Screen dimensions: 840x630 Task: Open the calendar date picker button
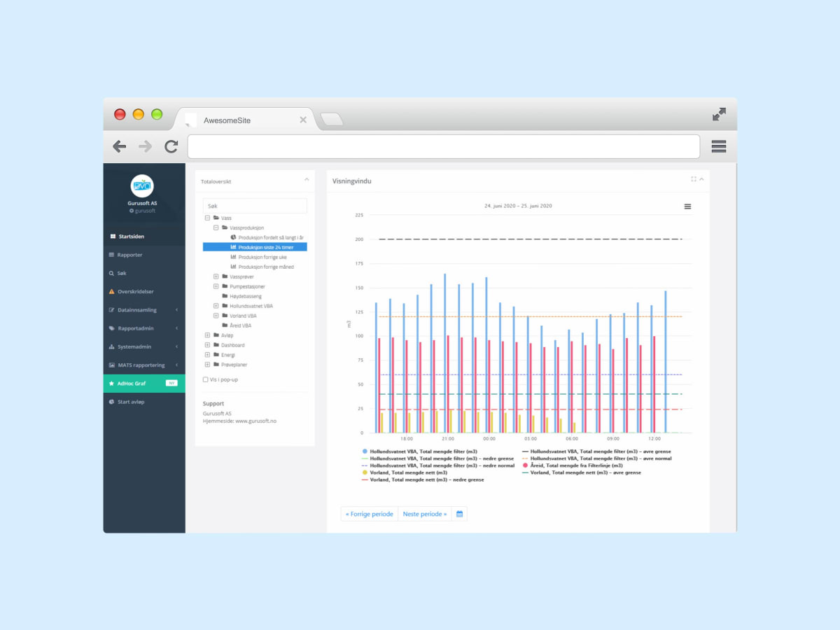pos(460,514)
